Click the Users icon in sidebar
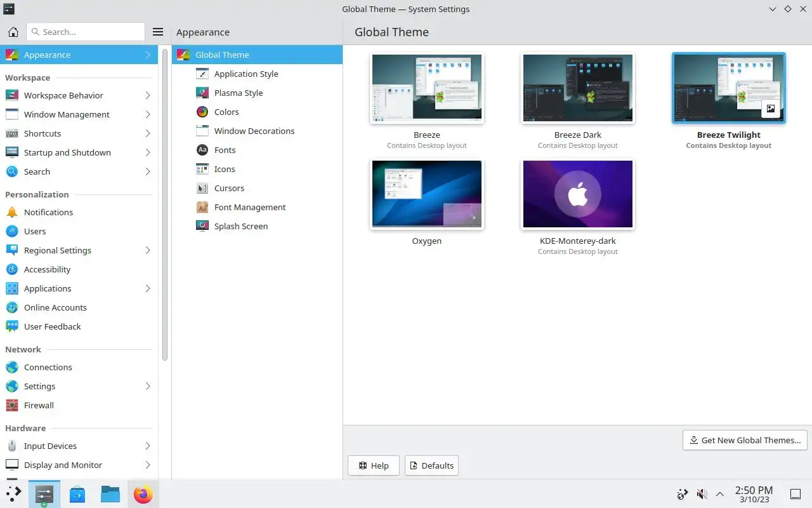 (x=12, y=231)
